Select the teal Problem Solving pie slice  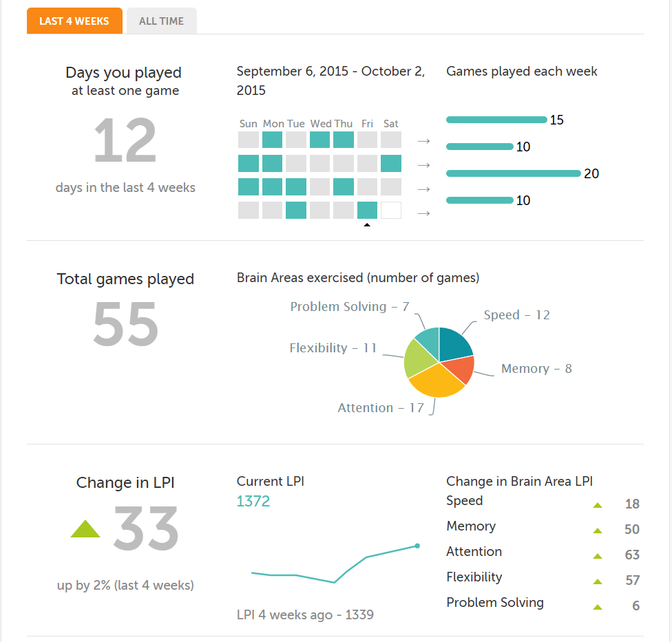point(430,341)
